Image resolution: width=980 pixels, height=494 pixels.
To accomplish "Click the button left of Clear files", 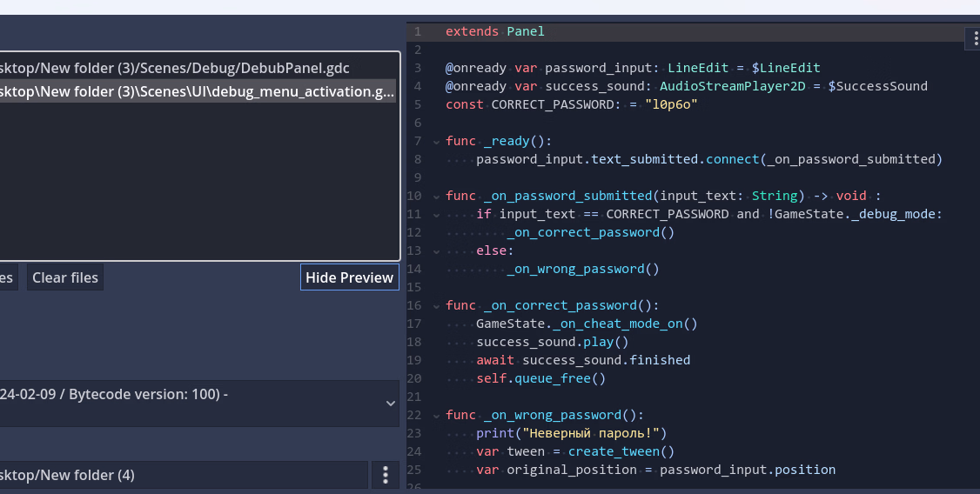I will pos(7,277).
